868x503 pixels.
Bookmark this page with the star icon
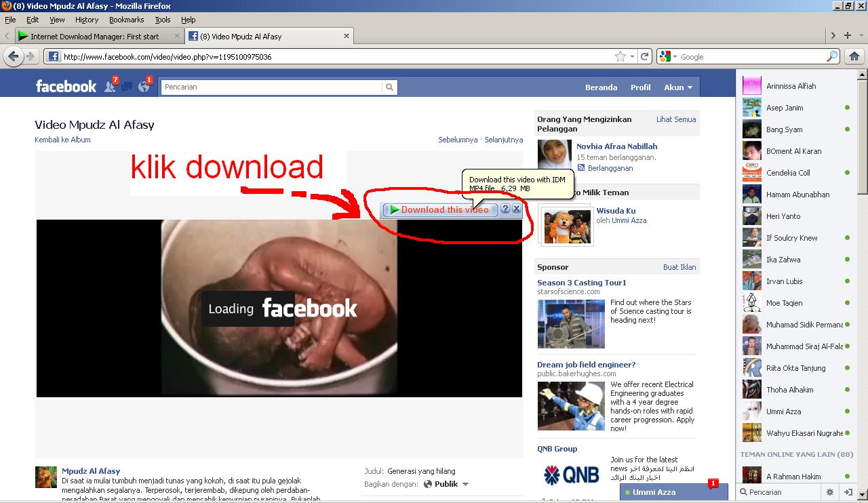pos(620,57)
